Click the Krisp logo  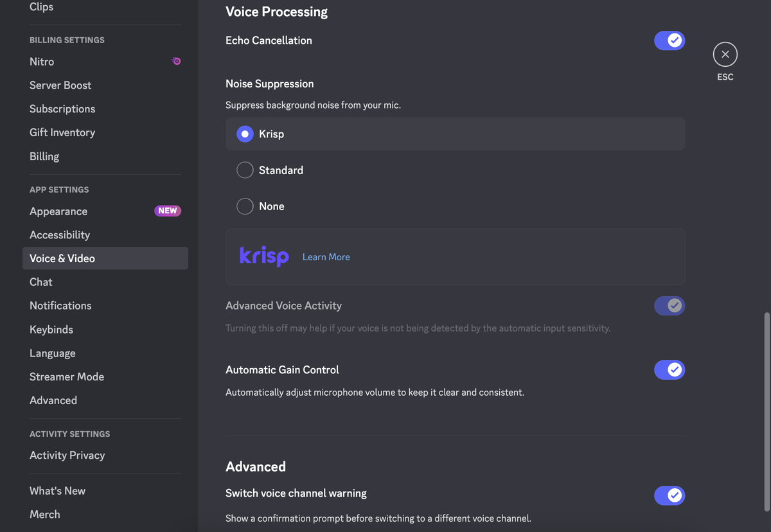264,256
